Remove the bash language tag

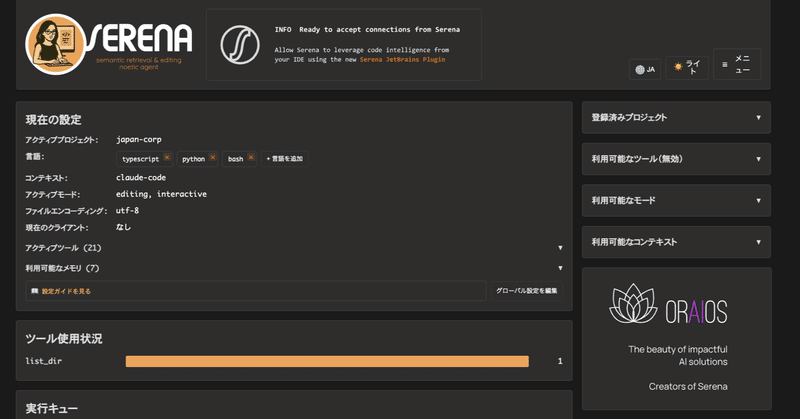(251, 157)
